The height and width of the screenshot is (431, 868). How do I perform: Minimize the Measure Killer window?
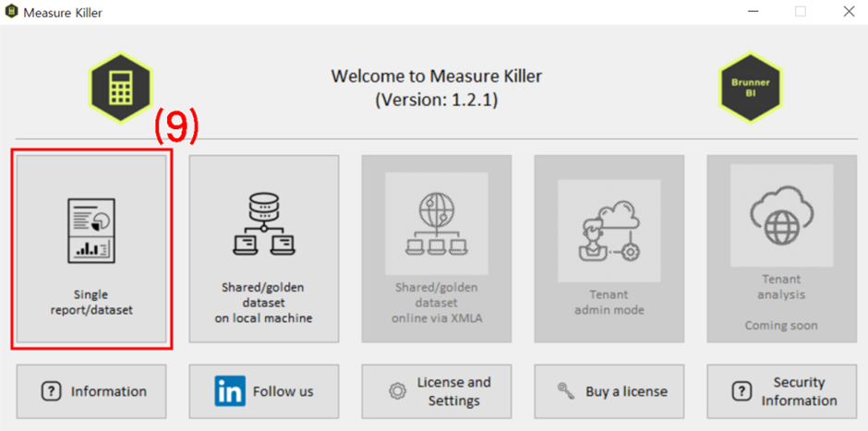click(753, 12)
